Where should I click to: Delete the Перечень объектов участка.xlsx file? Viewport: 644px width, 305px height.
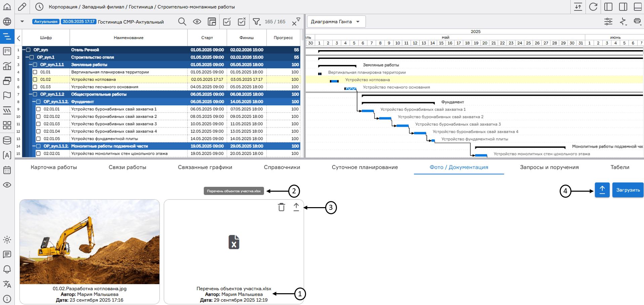pyautogui.click(x=282, y=207)
